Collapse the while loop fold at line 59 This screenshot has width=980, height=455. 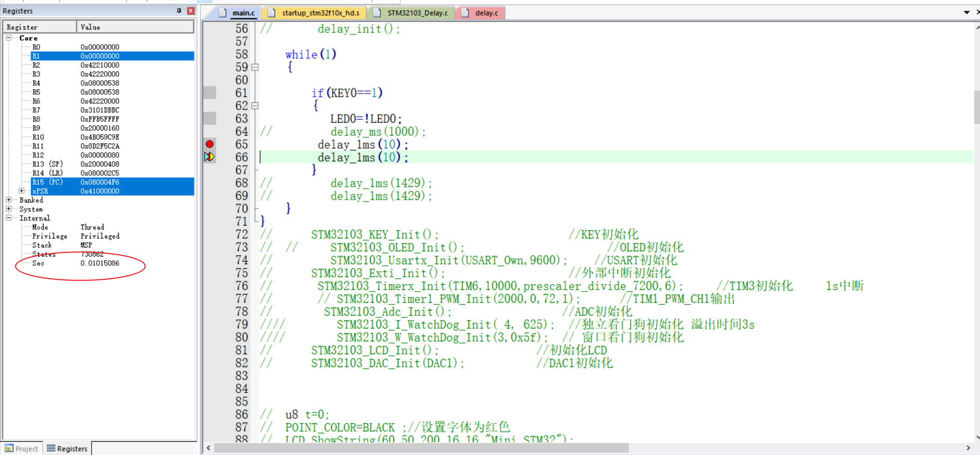(255, 67)
